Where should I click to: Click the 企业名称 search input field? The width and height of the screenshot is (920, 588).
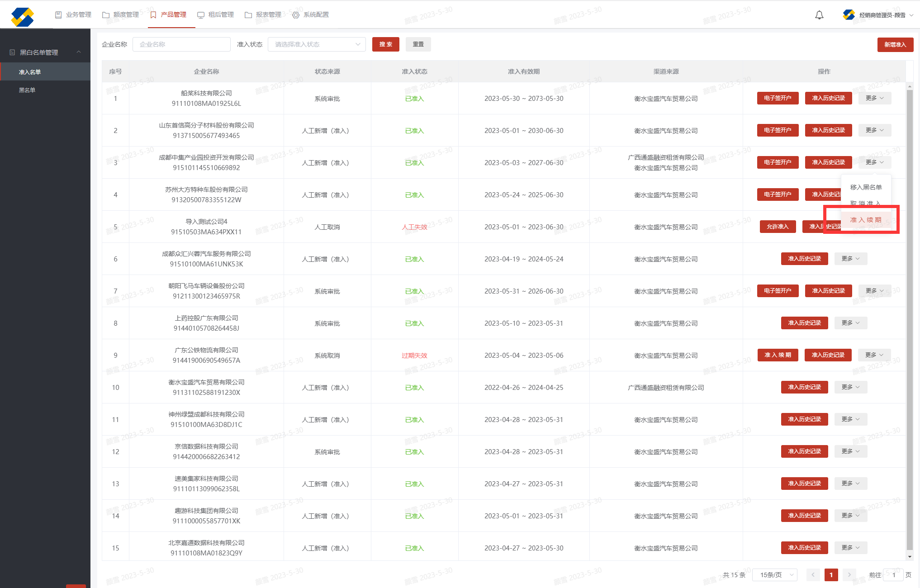click(x=181, y=44)
